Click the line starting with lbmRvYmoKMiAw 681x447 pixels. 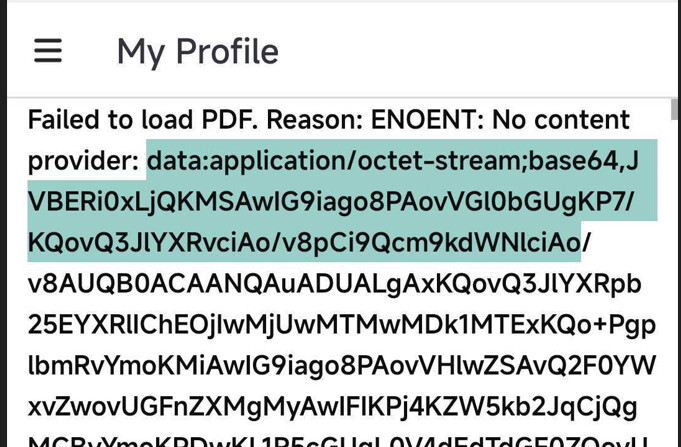coord(342,366)
